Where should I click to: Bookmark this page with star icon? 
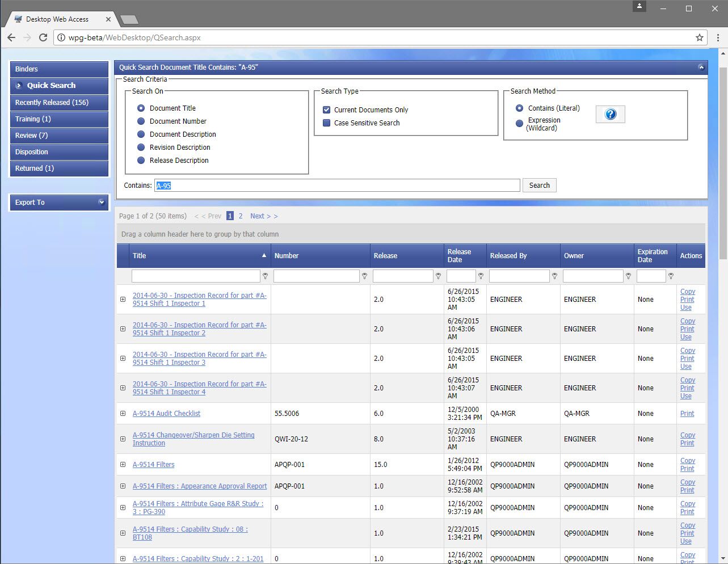coord(700,37)
